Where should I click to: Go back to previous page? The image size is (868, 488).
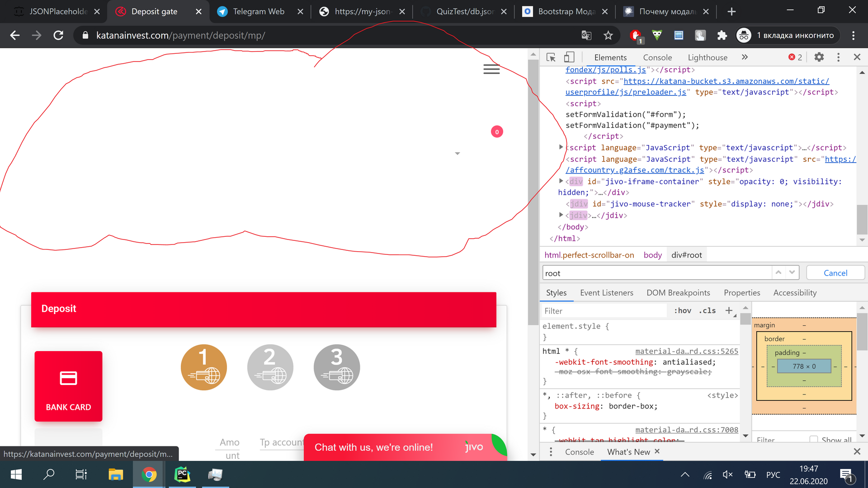point(15,35)
